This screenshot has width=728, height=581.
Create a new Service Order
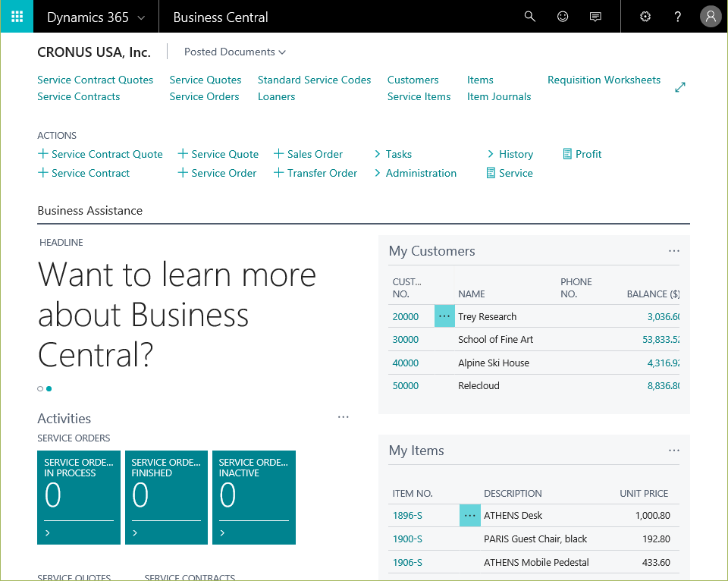[x=217, y=173]
